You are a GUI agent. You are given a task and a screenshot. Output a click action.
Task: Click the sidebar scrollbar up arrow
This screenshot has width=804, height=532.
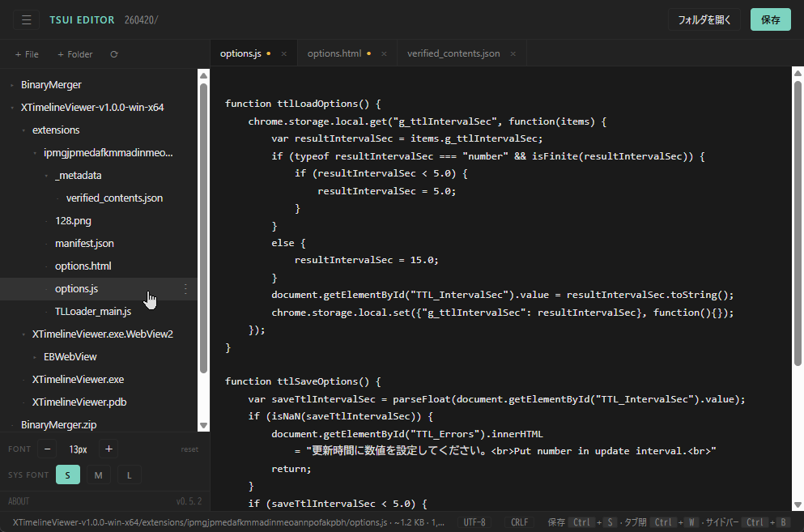(203, 75)
